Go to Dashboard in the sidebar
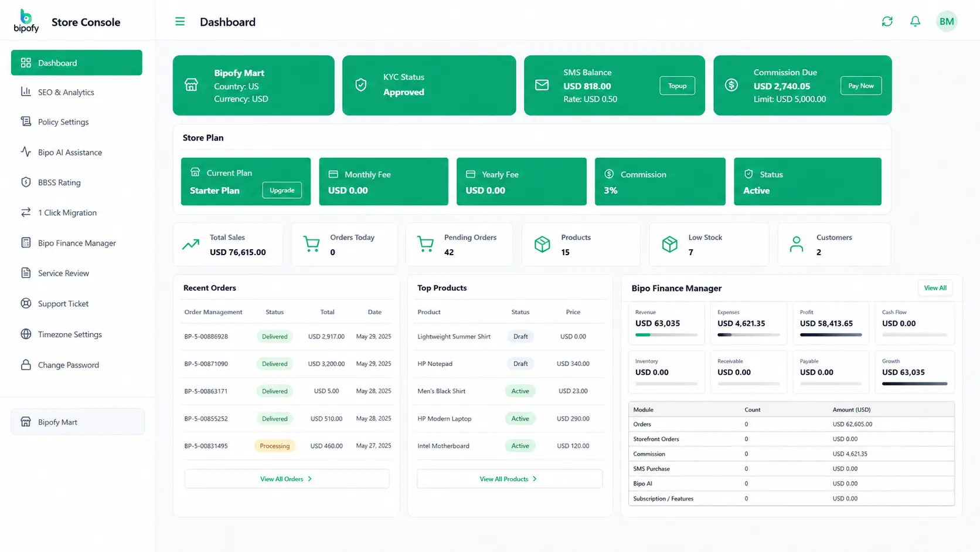 coord(77,63)
